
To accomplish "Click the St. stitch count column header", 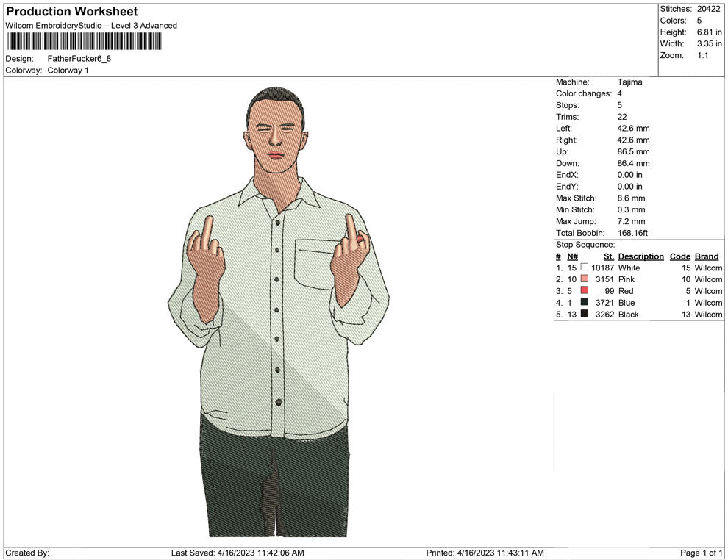I will [608, 256].
